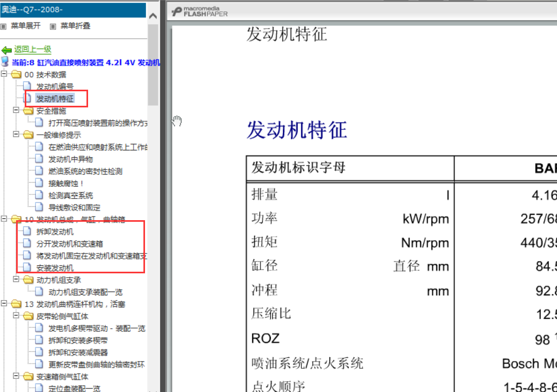Click the page icon beside 检测真空系统
Viewport: 557px width, 392px height.
(x=39, y=194)
